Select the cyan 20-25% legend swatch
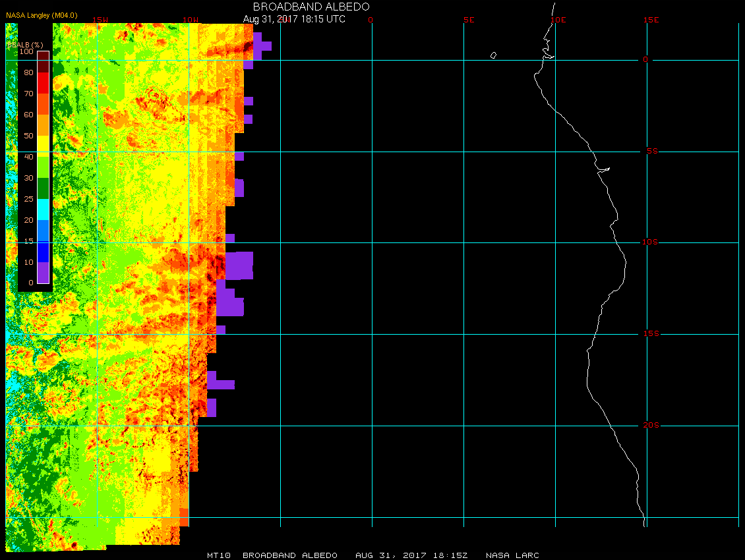This screenshot has width=745, height=560. pyautogui.click(x=44, y=210)
